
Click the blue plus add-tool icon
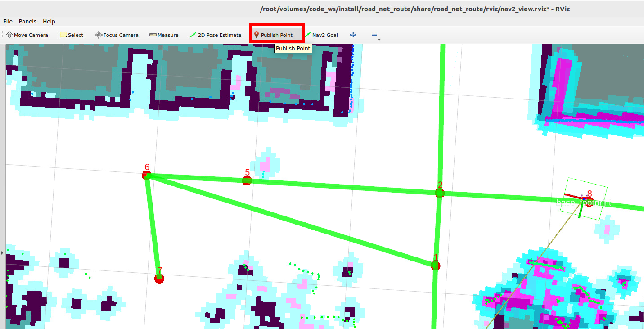coord(353,35)
